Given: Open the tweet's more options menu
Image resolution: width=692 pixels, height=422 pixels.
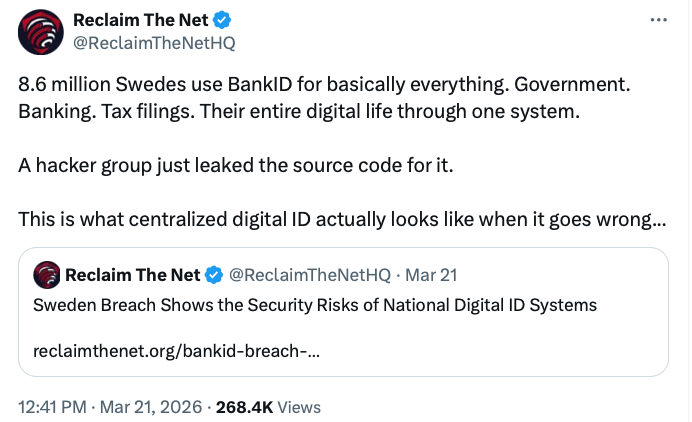Looking at the screenshot, I should point(657,20).
